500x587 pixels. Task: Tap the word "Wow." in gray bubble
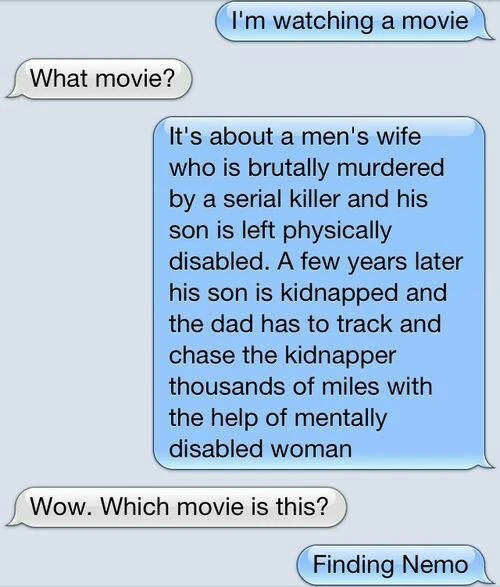point(62,507)
